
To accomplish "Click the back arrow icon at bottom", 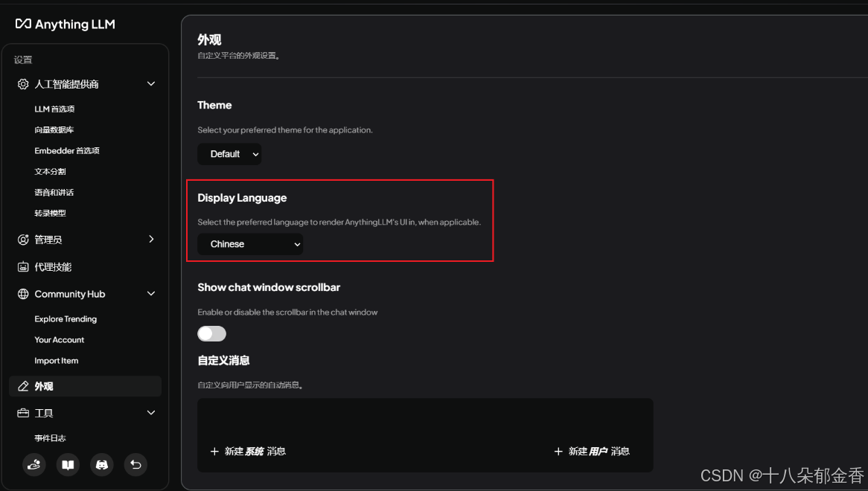I will 135,464.
